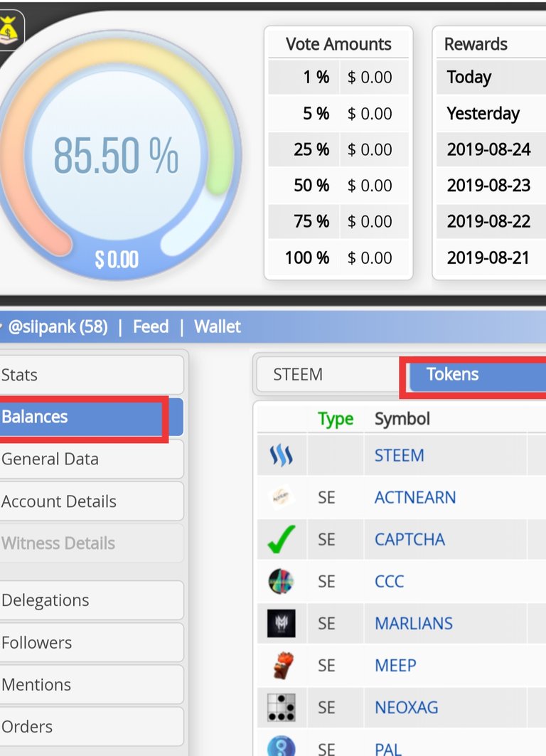
Task: Open the ACTNEARN token link
Action: pos(415,497)
